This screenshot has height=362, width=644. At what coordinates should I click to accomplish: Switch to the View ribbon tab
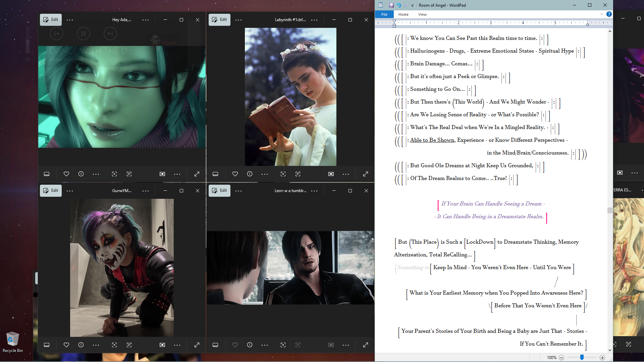422,14
